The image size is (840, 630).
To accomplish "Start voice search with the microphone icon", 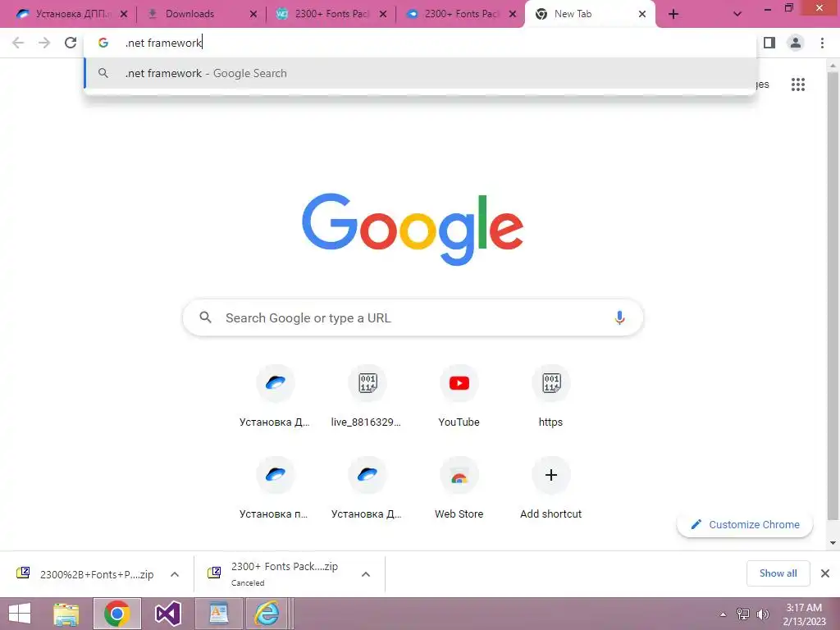I will point(619,317).
